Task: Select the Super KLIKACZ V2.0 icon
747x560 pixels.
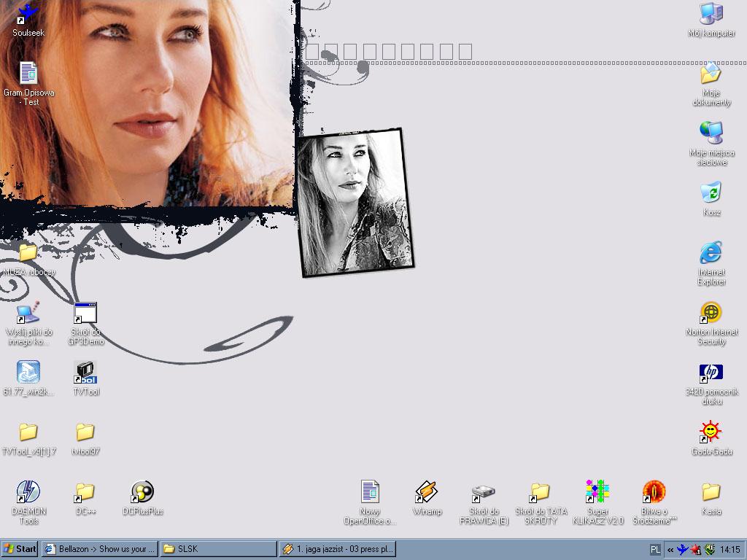Action: pyautogui.click(x=597, y=492)
